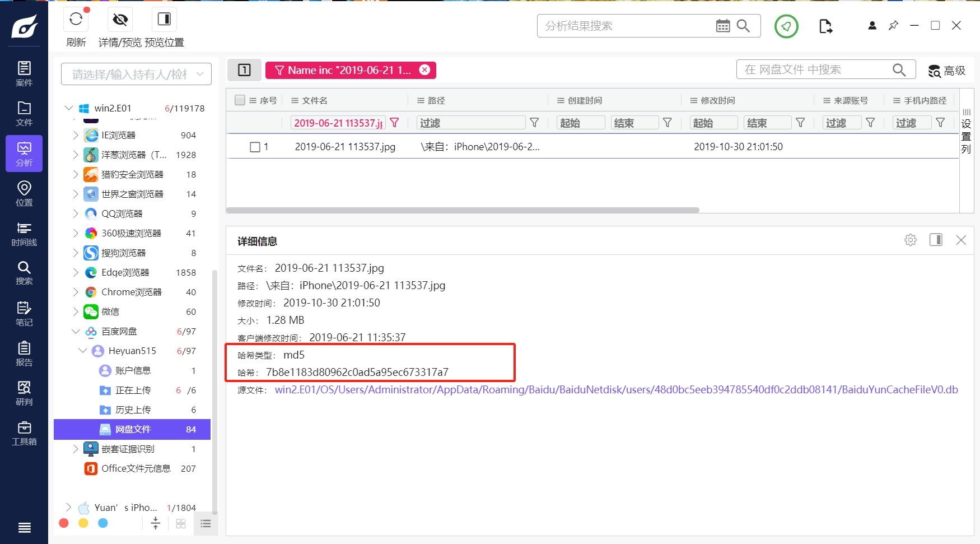
Task: Open the BaiduYunCacheFileV0.db source file link
Action: 616,389
